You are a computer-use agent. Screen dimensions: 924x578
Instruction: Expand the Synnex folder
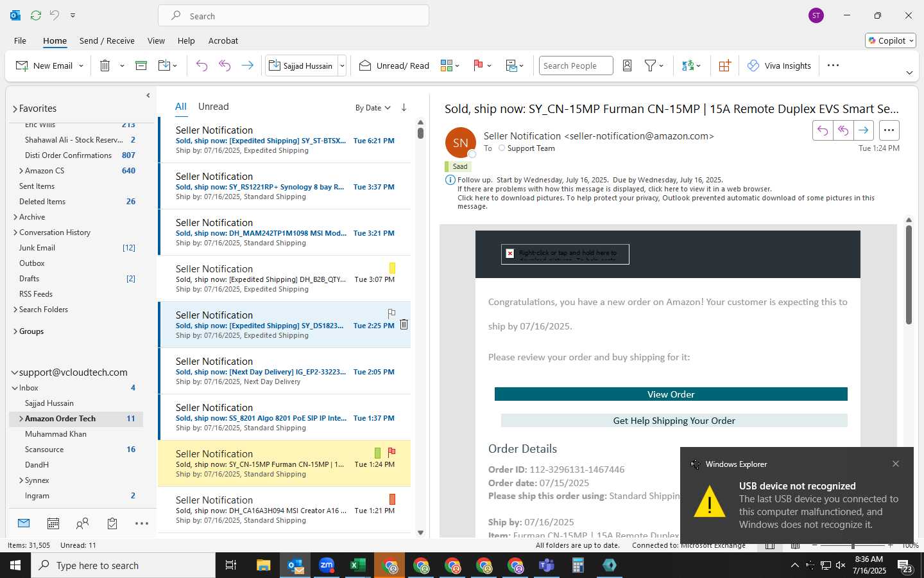[x=21, y=480]
